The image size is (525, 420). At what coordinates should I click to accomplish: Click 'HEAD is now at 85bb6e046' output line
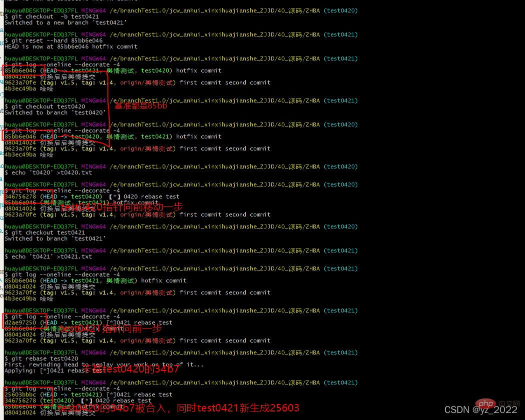click(x=71, y=46)
